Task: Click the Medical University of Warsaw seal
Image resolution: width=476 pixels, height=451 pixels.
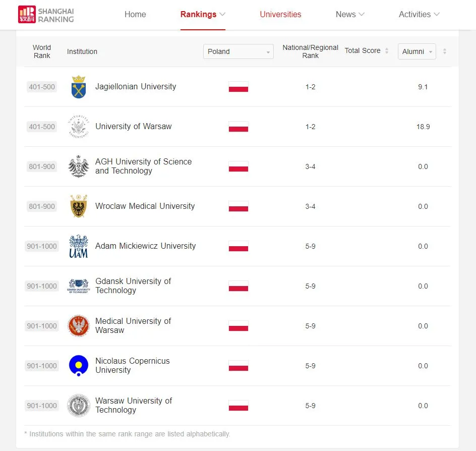Action: pyautogui.click(x=79, y=326)
